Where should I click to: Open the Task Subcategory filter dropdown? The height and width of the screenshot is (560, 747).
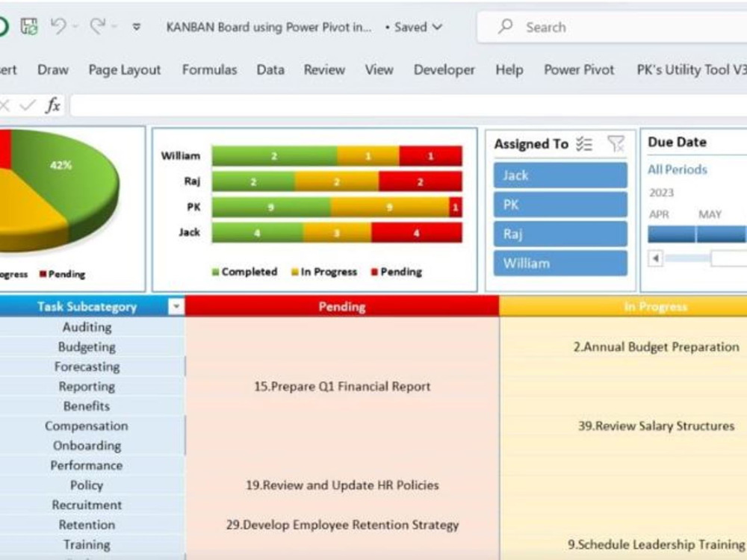pos(176,306)
